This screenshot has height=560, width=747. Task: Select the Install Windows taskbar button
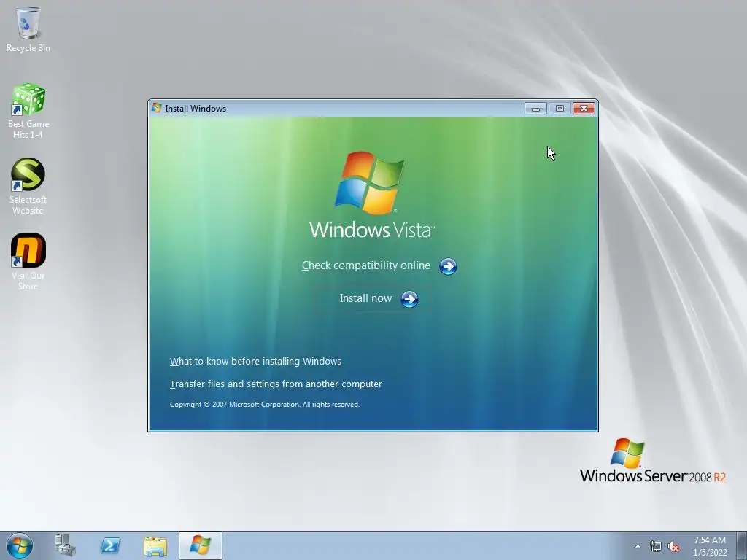pyautogui.click(x=201, y=545)
